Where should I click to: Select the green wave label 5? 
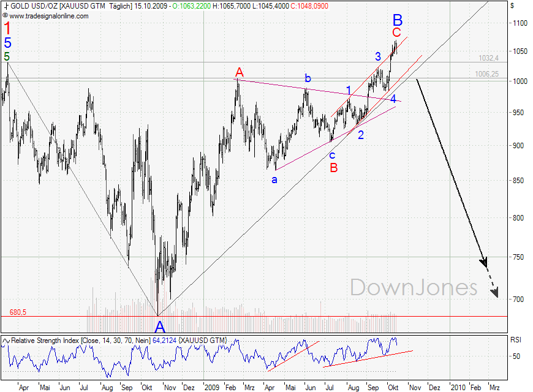tap(7, 56)
